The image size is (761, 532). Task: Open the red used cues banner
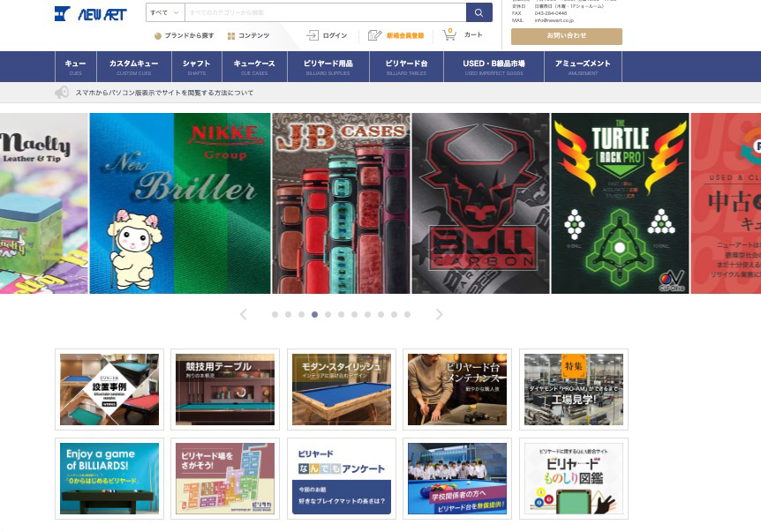tap(726, 203)
